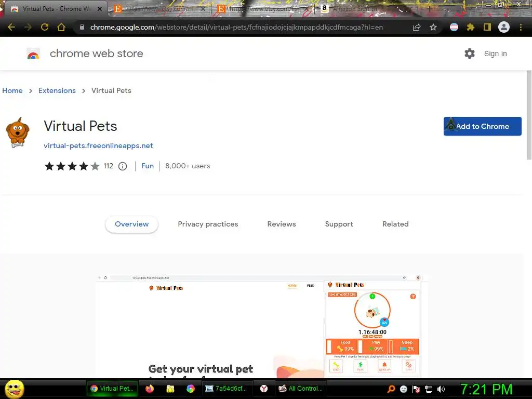The height and width of the screenshot is (399, 532).
Task: Click the browser forward arrow
Action: point(28,27)
